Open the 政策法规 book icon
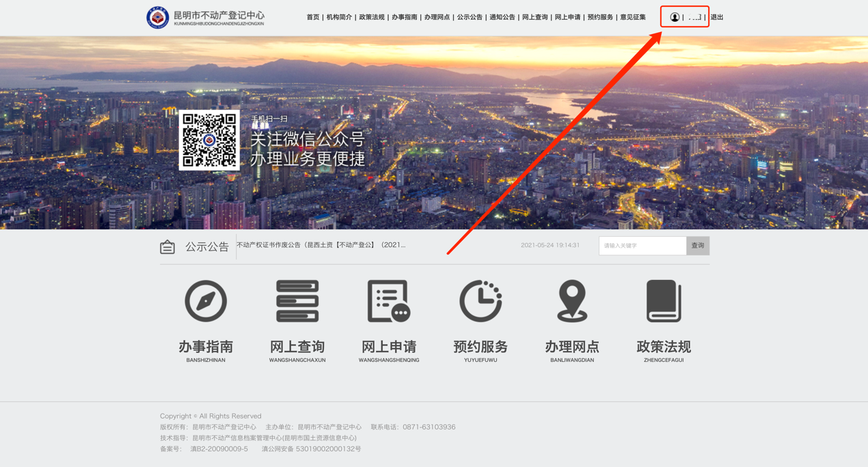The width and height of the screenshot is (868, 467). pyautogui.click(x=664, y=301)
